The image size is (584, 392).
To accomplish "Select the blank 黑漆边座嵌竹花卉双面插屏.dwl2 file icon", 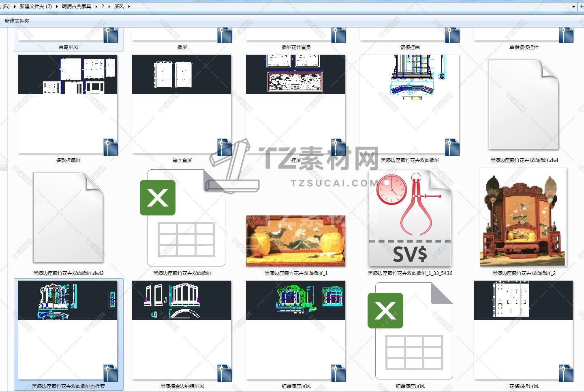I will [68, 218].
